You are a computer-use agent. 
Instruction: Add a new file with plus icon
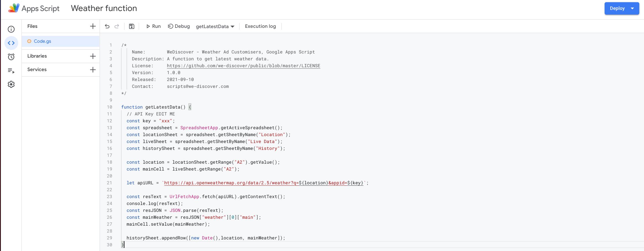point(93,26)
